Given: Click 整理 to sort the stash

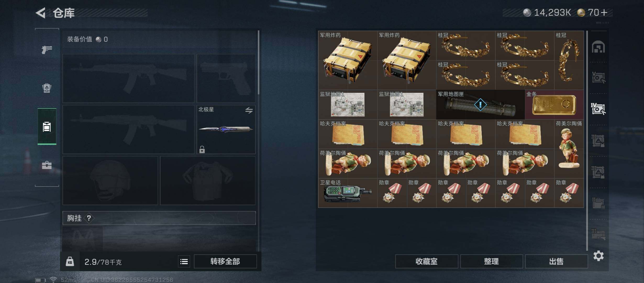Looking at the screenshot, I should [491, 261].
